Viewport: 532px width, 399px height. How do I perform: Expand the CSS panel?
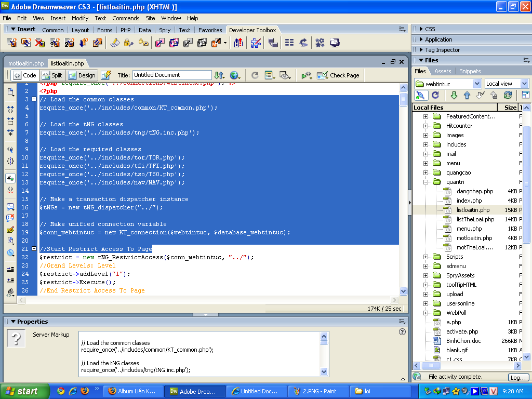click(x=421, y=29)
